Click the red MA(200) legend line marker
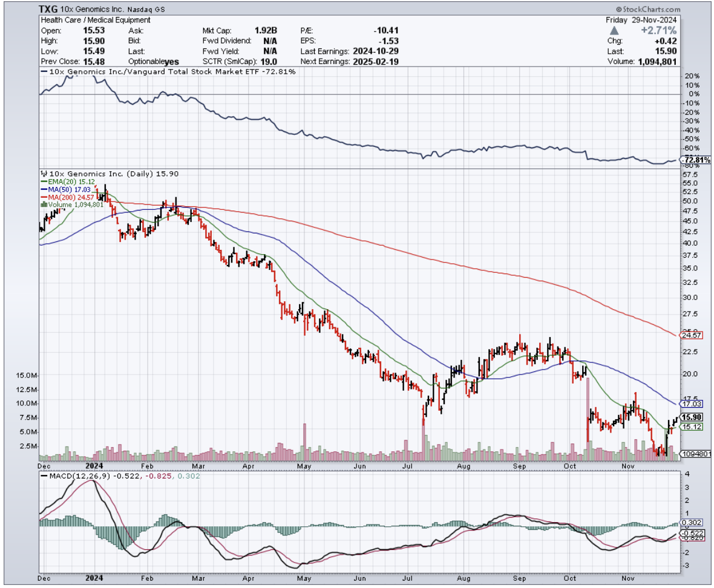 coord(42,197)
